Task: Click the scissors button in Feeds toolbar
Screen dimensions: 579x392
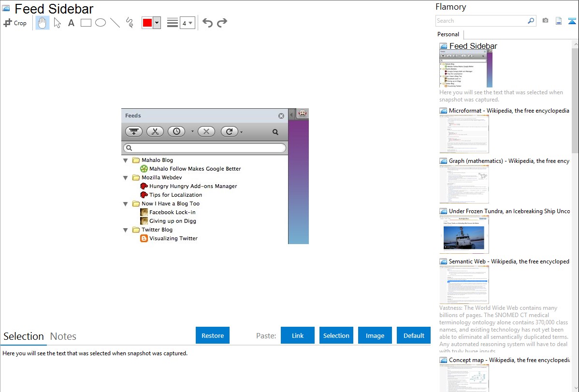Action: [155, 131]
